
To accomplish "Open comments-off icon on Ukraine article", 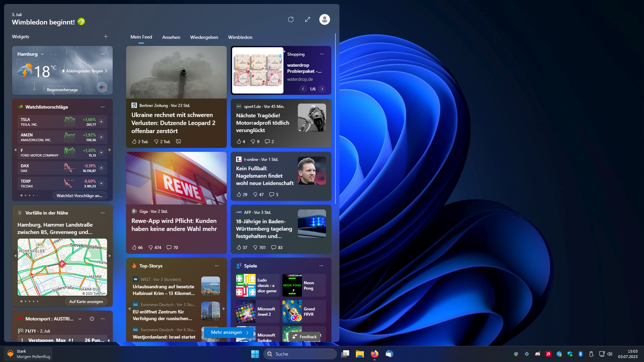I will pyautogui.click(x=178, y=142).
